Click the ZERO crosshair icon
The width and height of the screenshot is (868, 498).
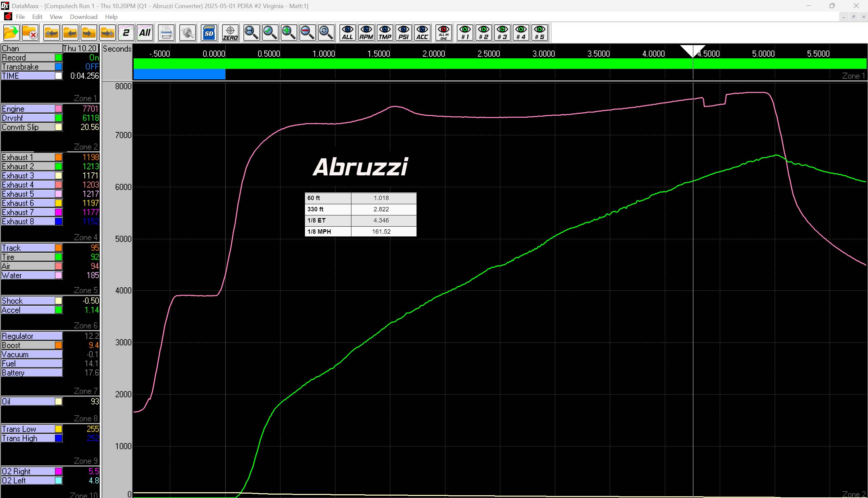pyautogui.click(x=230, y=33)
